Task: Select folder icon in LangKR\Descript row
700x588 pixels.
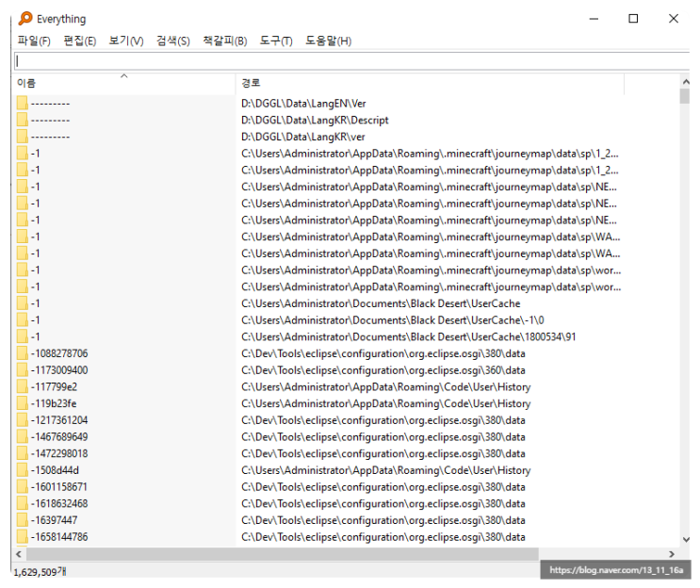Action: coord(23,120)
